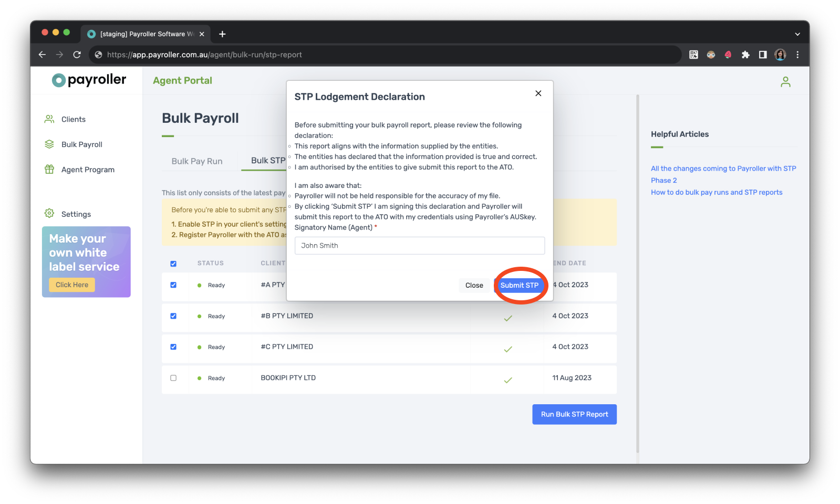Click the white label Click Here button

(72, 285)
